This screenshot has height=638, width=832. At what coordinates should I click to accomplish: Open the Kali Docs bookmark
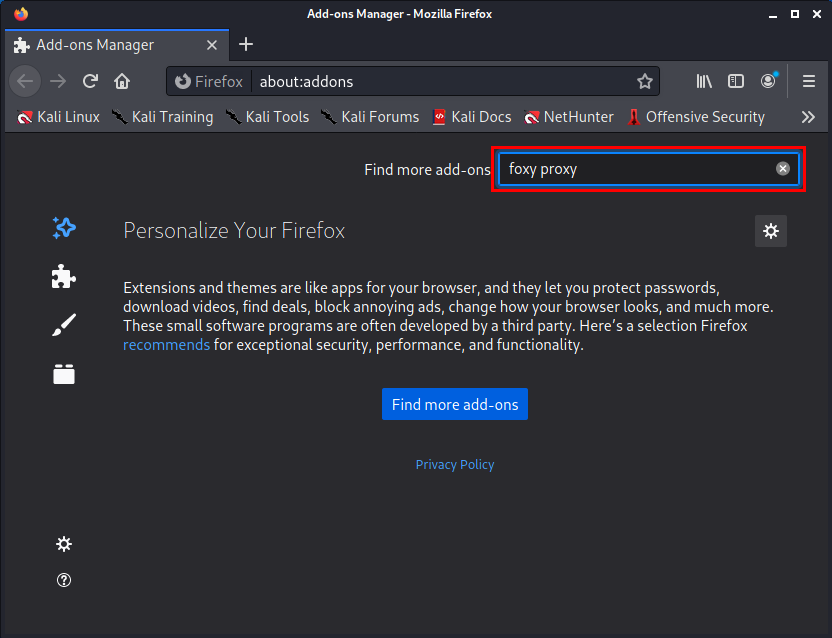click(472, 117)
